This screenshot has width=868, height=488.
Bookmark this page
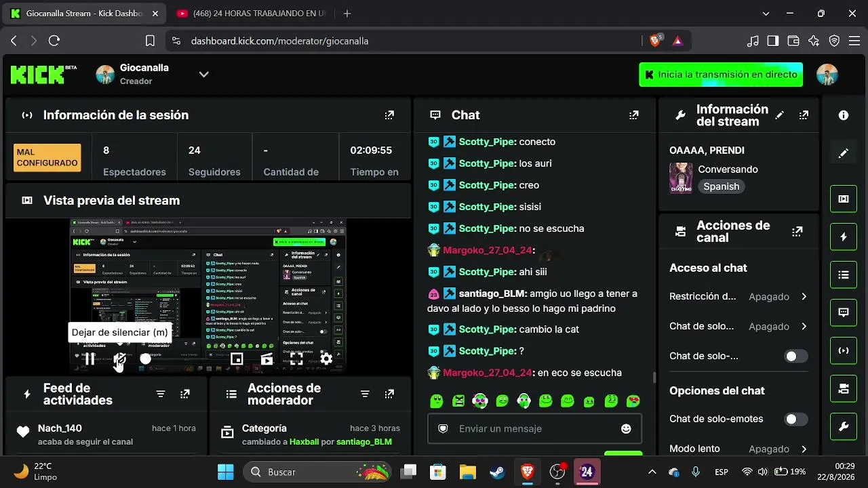click(x=150, y=41)
